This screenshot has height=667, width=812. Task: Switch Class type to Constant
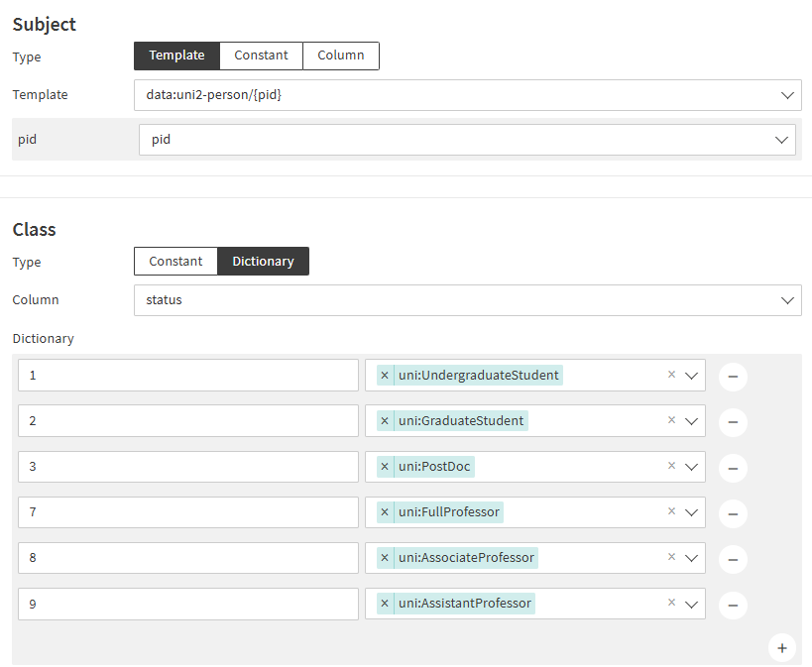[x=175, y=262]
